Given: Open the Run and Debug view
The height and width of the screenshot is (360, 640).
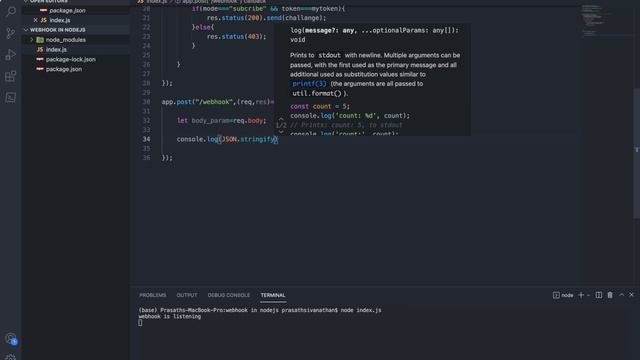Looking at the screenshot, I should (x=11, y=55).
